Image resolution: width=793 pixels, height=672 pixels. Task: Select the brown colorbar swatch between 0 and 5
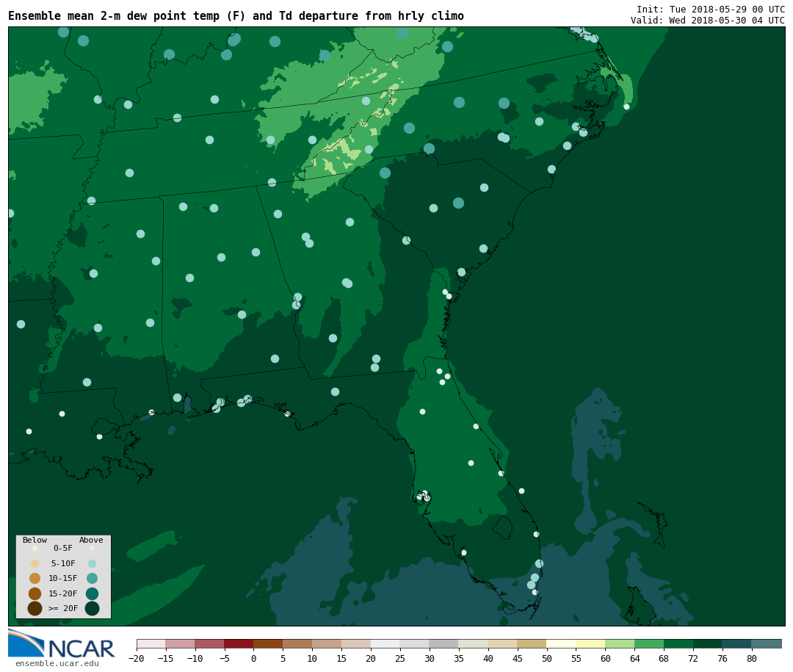coord(268,643)
